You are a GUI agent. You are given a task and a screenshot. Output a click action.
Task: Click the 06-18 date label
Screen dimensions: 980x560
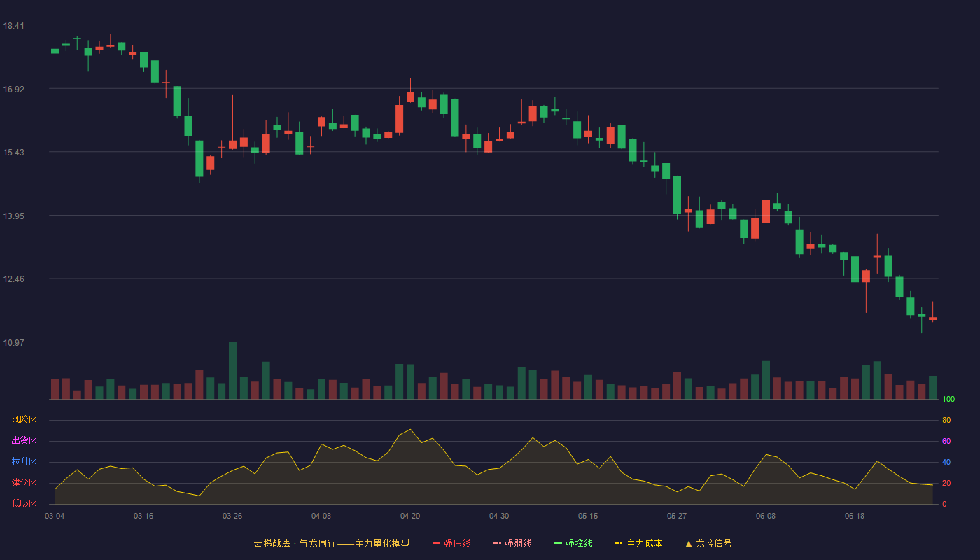[x=855, y=516]
